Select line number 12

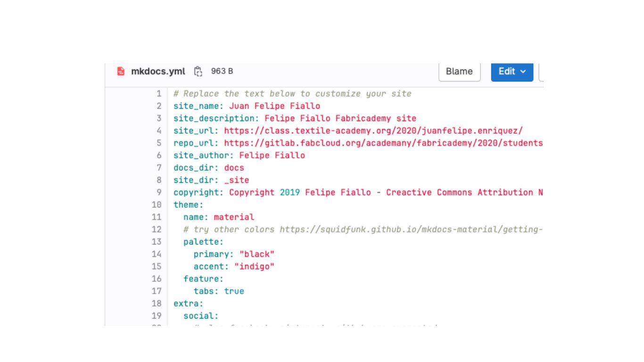(157, 230)
